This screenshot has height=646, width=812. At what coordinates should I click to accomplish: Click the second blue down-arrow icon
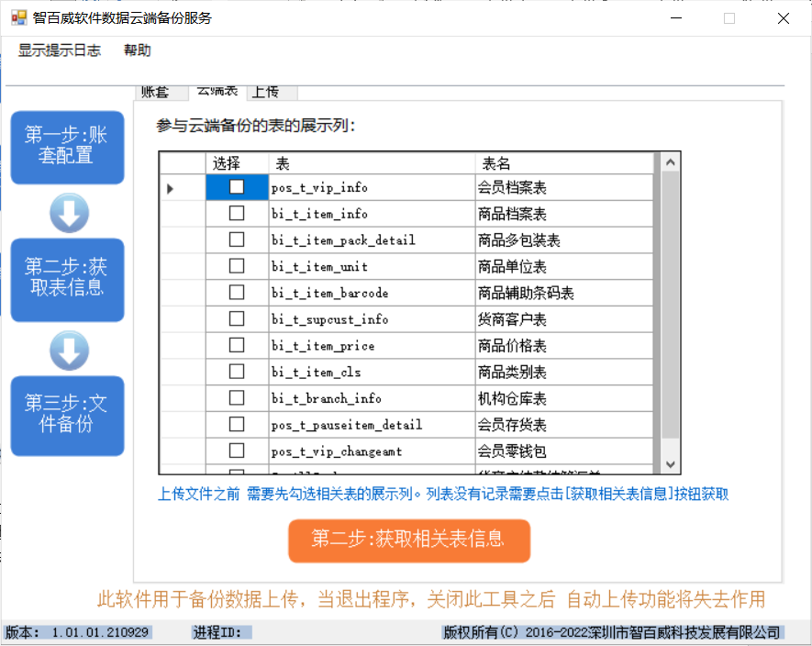(x=69, y=351)
